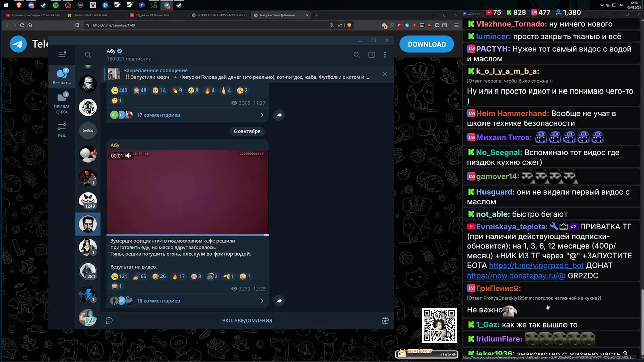
Task: Switch to Stream - Kick Dashboard tab
Action: pyautogui.click(x=95, y=15)
